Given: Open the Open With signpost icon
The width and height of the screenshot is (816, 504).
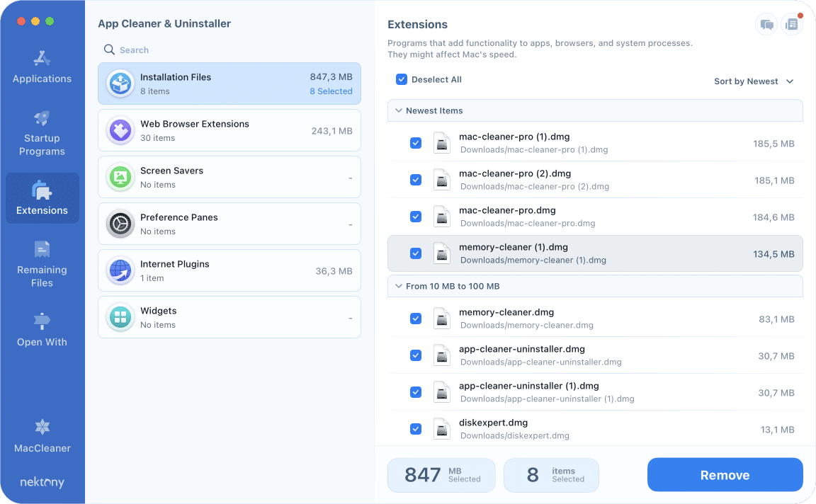Looking at the screenshot, I should point(42,321).
